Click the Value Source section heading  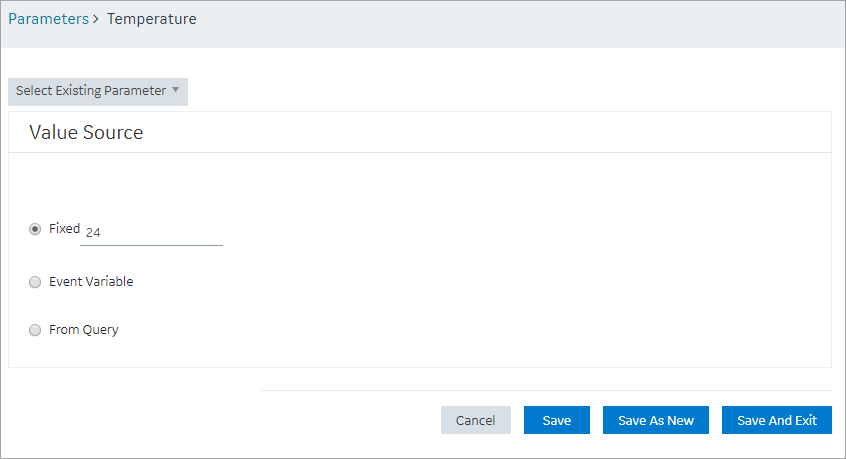86,132
